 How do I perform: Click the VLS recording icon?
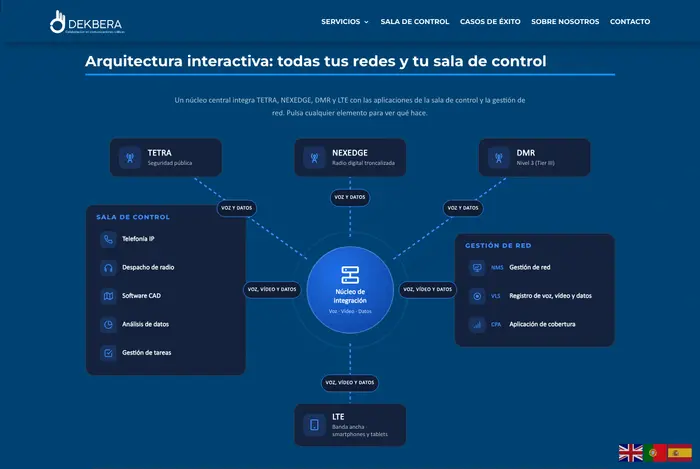477,296
